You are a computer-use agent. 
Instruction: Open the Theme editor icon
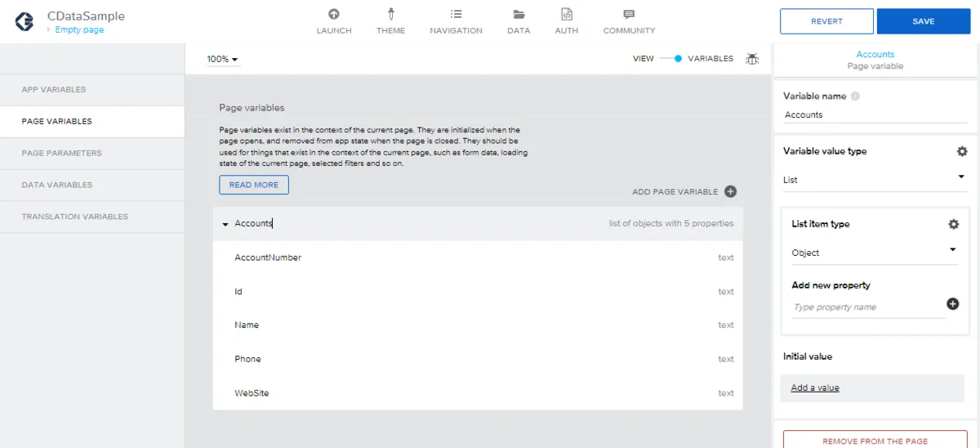(390, 15)
